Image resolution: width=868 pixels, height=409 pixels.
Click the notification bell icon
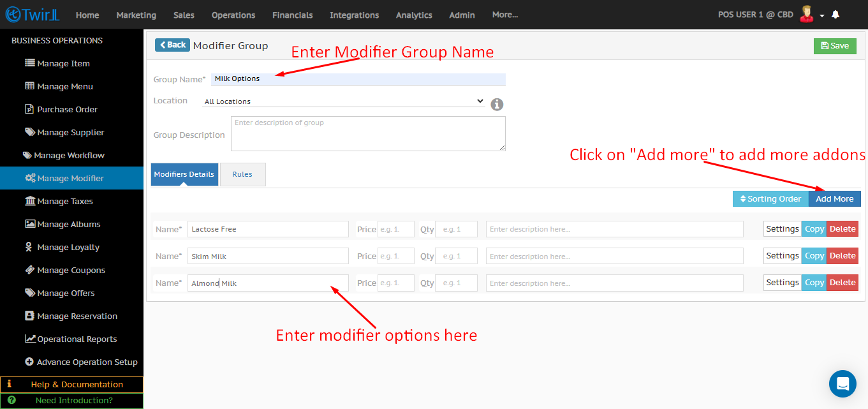835,15
